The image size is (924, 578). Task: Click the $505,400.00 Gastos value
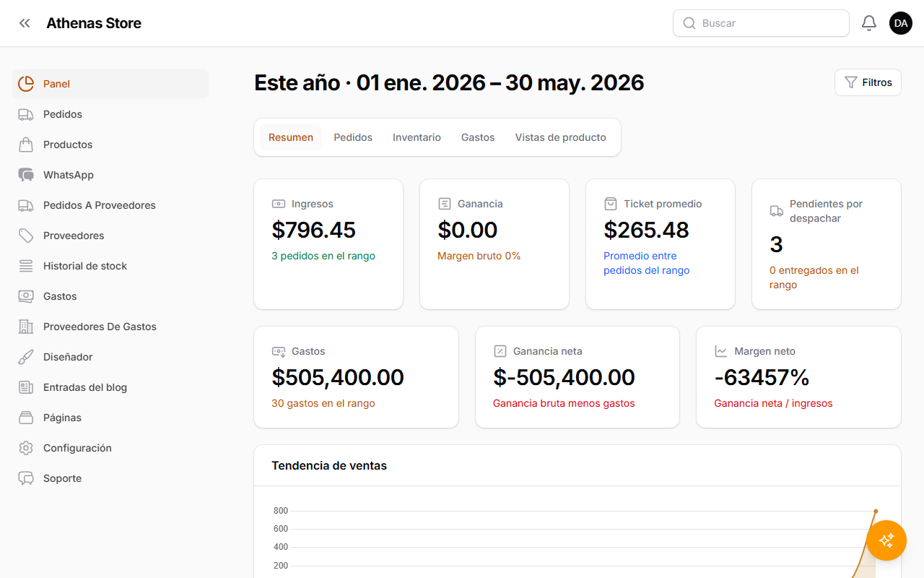point(338,377)
